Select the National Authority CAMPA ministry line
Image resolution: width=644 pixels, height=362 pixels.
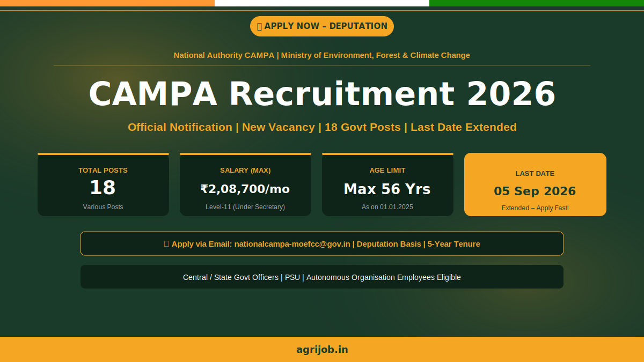[x=322, y=55]
